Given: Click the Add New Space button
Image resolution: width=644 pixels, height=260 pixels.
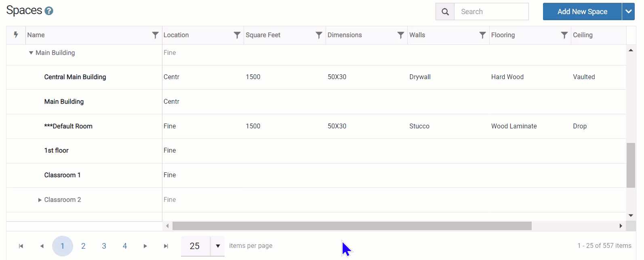Looking at the screenshot, I should pos(582,12).
